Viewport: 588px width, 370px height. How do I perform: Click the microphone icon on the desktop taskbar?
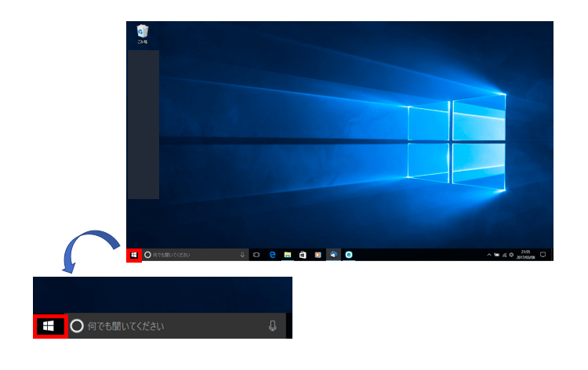tap(242, 255)
